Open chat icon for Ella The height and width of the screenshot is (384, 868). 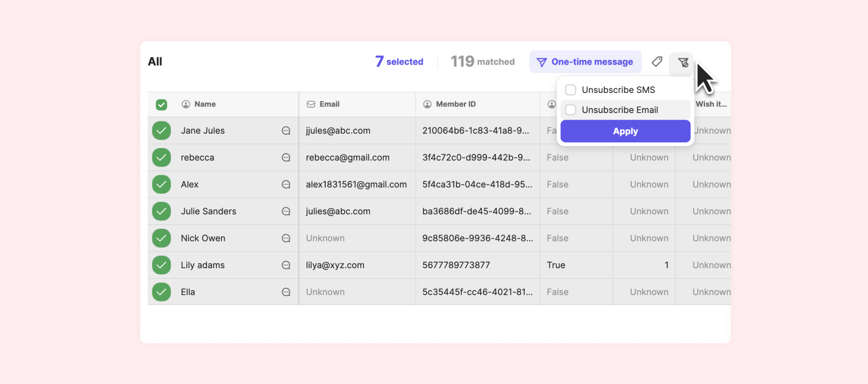point(286,292)
